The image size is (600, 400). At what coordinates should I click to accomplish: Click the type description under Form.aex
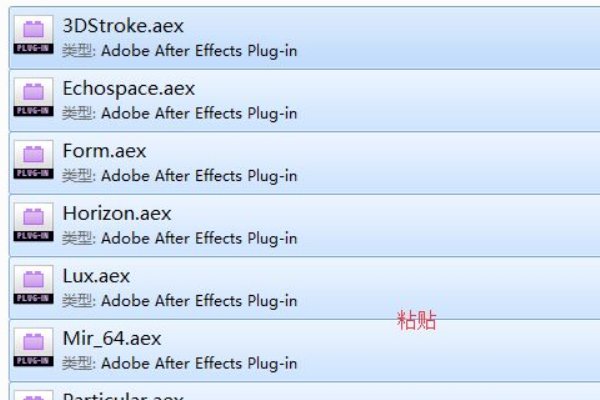[x=180, y=176]
